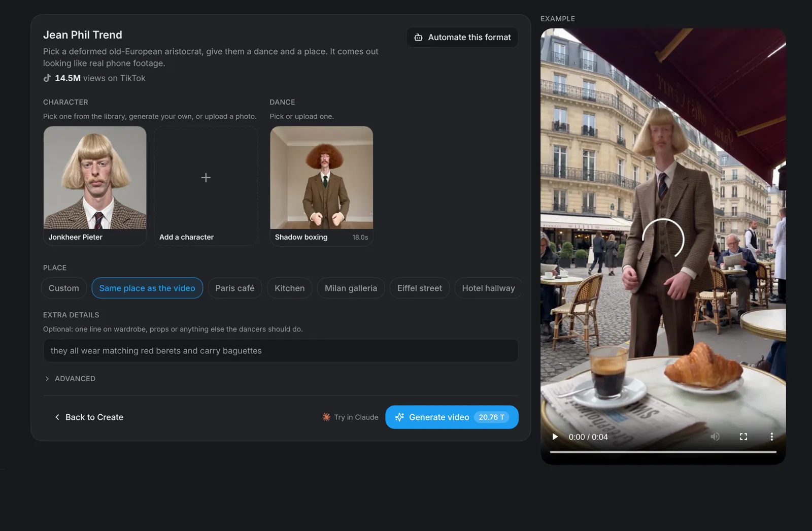Open the video player more options menu

771,437
